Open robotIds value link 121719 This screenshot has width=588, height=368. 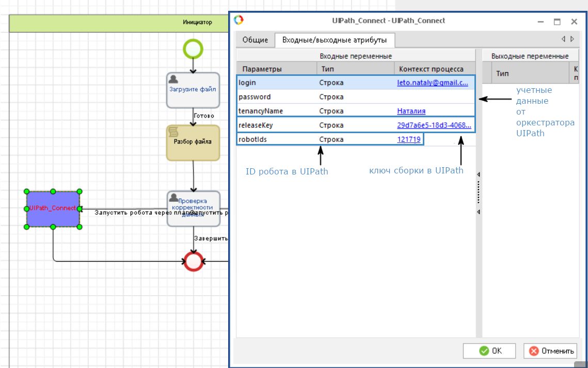coord(408,139)
